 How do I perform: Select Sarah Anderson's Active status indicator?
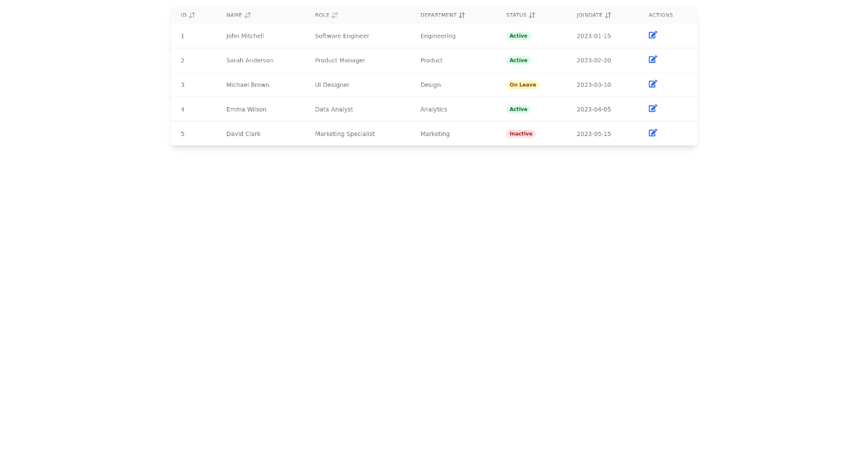[x=518, y=60]
